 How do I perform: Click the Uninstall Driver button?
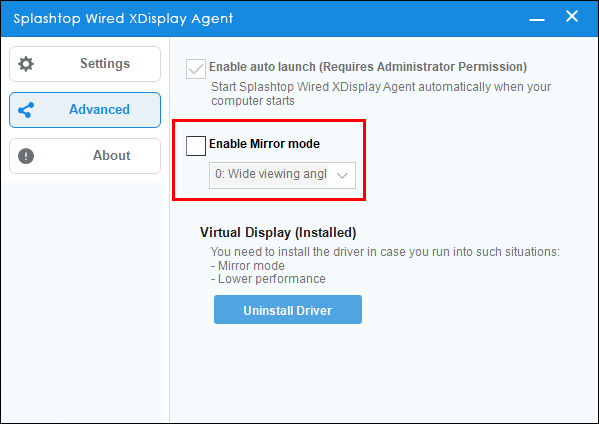pos(288,309)
